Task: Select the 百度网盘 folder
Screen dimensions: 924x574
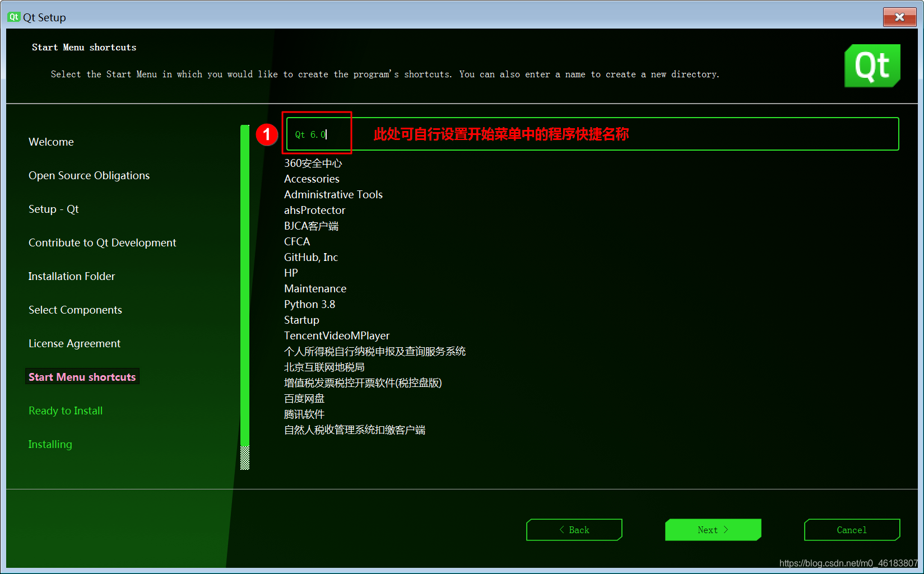Action: coord(304,398)
